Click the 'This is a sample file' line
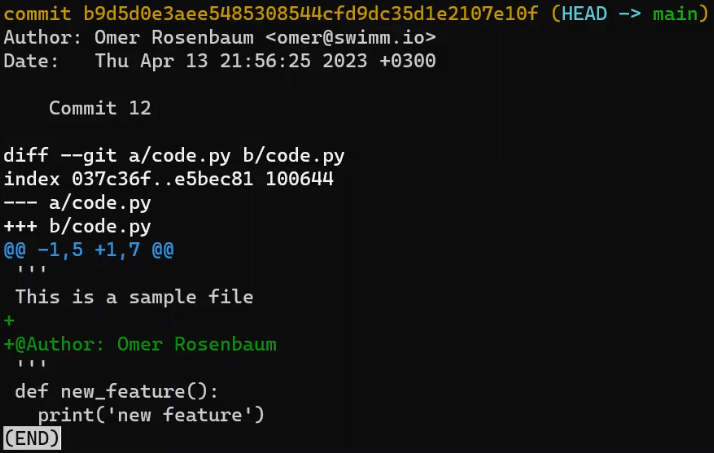The image size is (714, 453). pyautogui.click(x=134, y=297)
